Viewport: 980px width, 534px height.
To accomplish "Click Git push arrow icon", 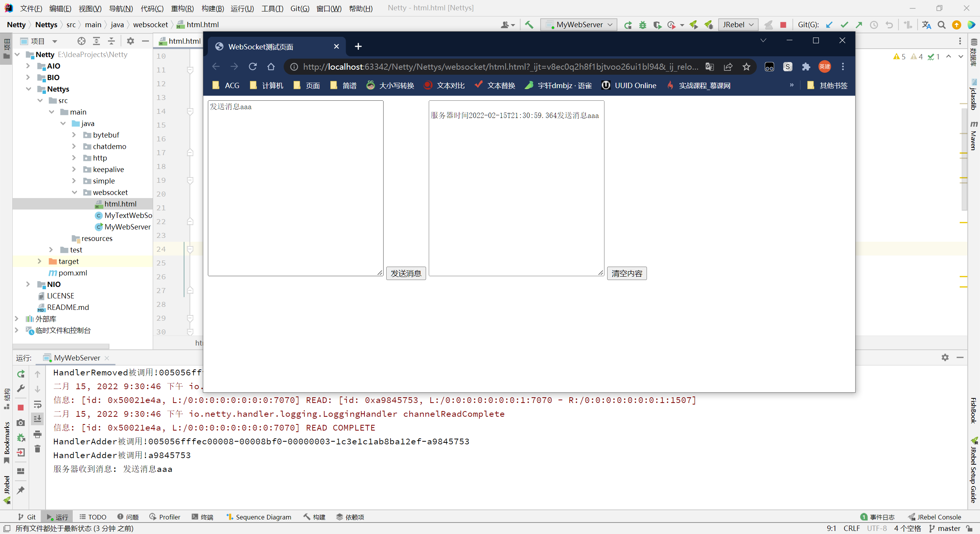I will tap(859, 25).
